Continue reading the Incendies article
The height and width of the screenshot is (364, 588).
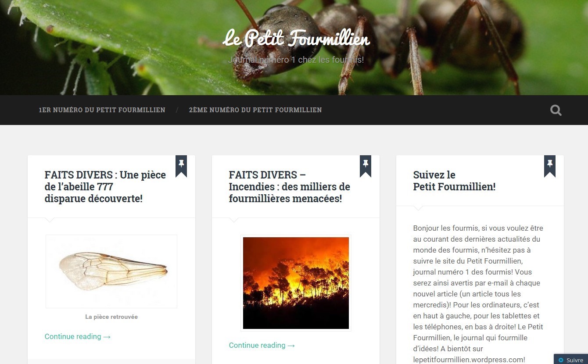(x=262, y=345)
